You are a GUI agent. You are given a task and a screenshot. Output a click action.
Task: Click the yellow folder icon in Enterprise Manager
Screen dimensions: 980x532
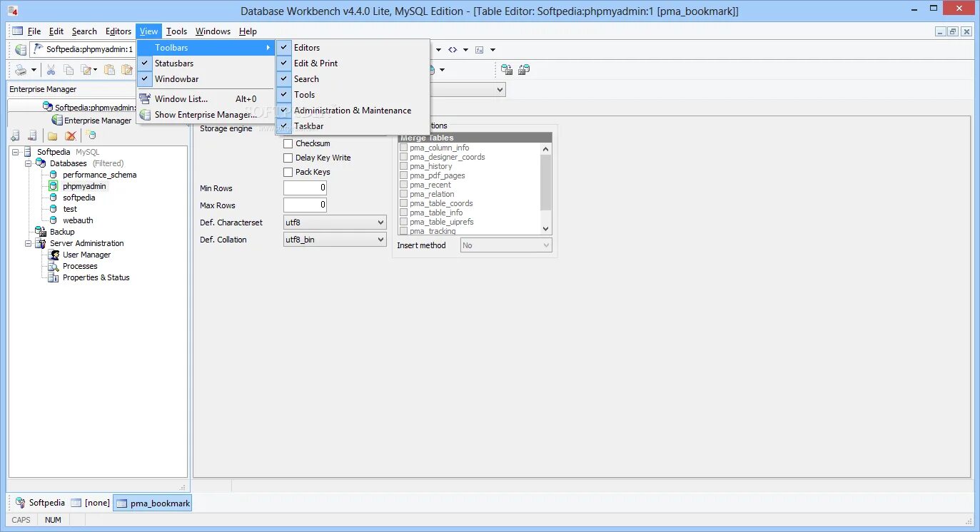pyautogui.click(x=52, y=135)
